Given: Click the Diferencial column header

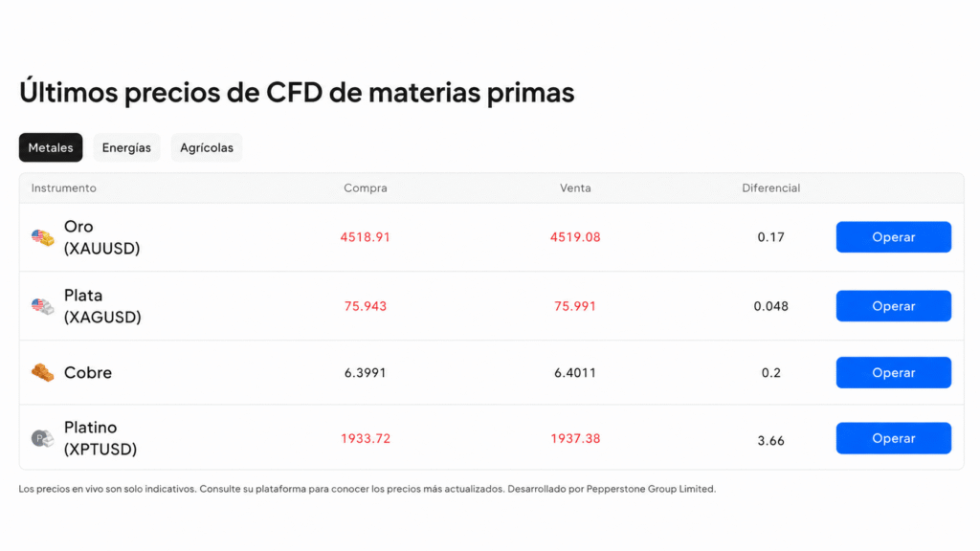Looking at the screenshot, I should [x=770, y=188].
